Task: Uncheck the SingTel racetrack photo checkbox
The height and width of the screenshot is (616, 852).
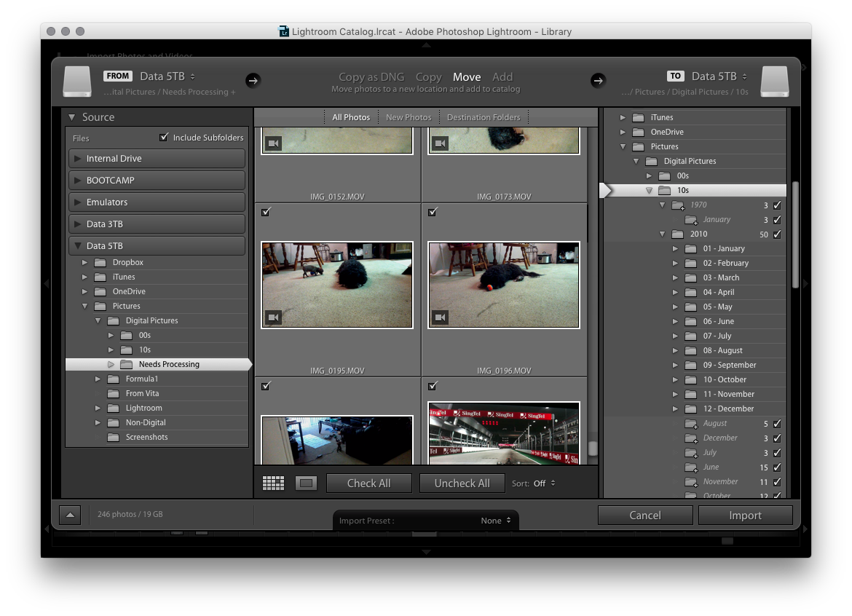Action: pyautogui.click(x=433, y=386)
